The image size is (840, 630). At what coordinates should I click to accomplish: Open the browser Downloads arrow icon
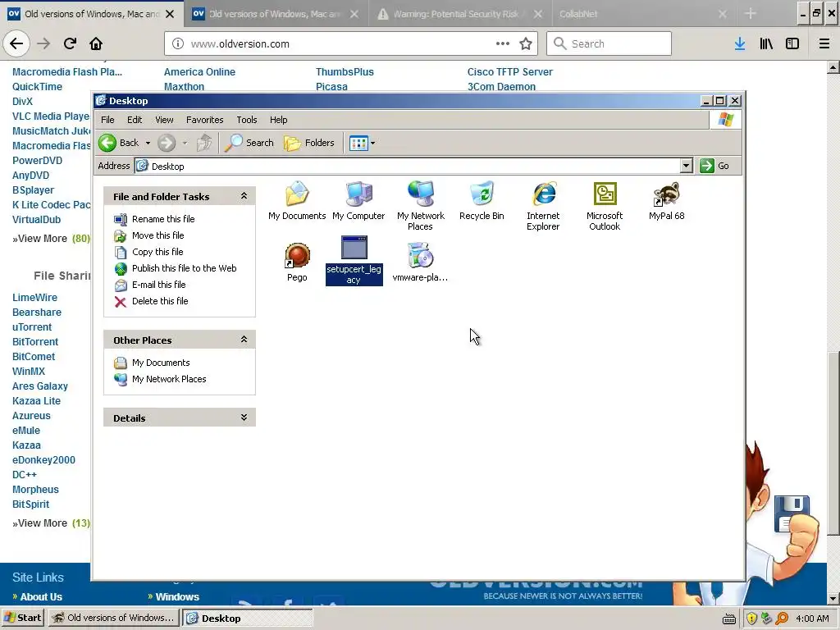click(740, 44)
